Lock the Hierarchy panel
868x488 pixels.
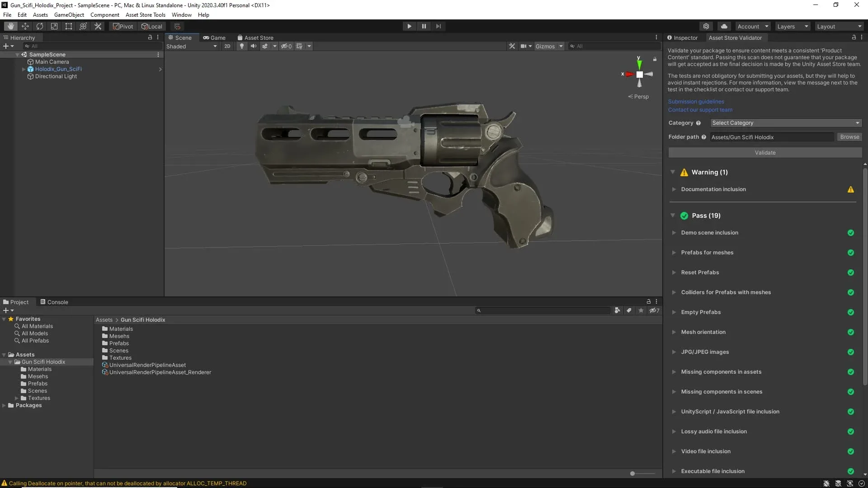pos(150,38)
